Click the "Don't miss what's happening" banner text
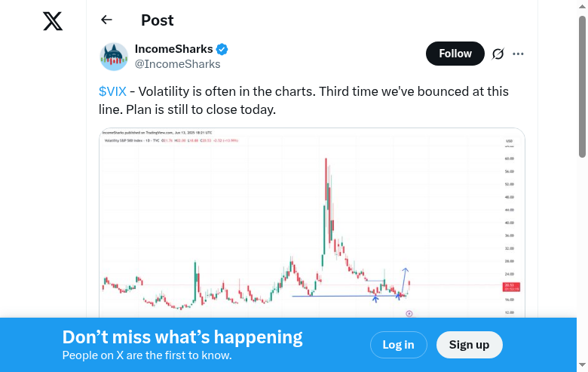588x372 pixels. [182, 337]
